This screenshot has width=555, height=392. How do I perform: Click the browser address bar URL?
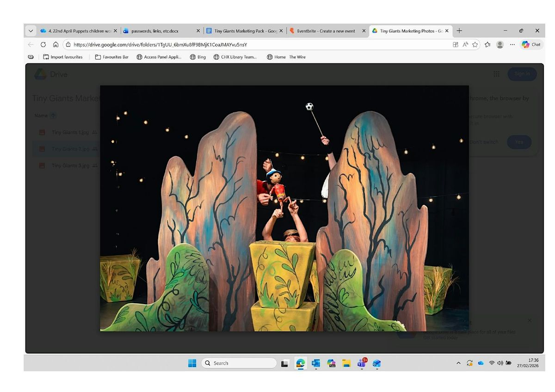160,45
